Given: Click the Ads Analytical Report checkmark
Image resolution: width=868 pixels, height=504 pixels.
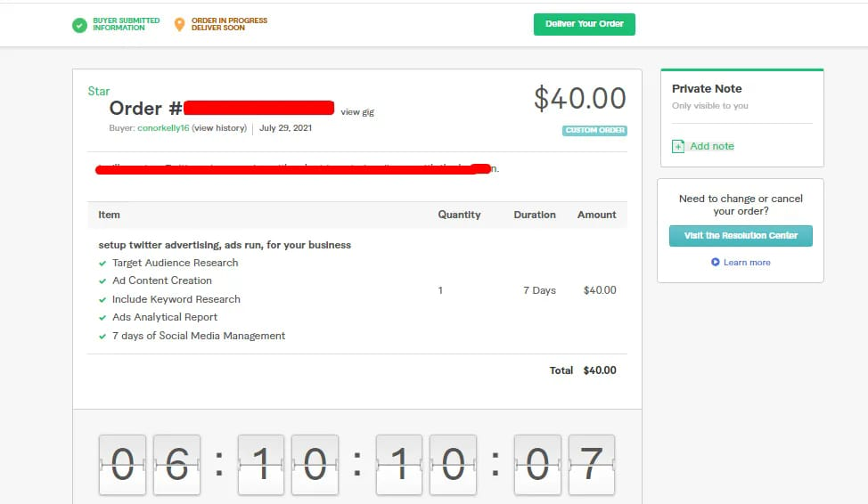Looking at the screenshot, I should [x=102, y=318].
